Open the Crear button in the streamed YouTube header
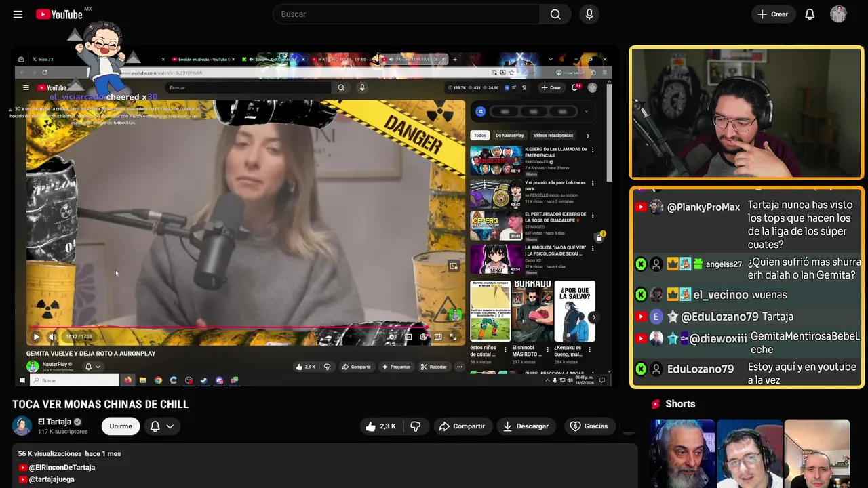 pos(551,87)
